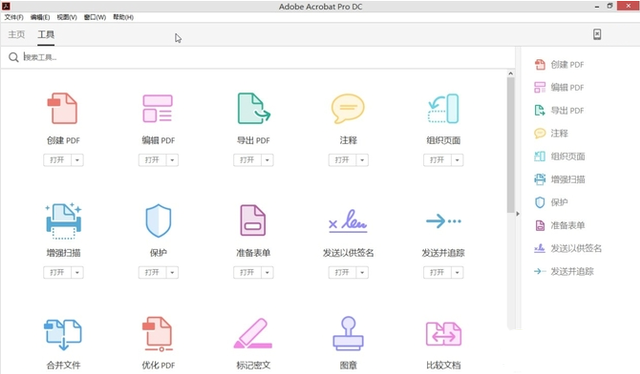Viewport: 640px width, 374px height.
Task: Click 打开 button under 准备表单
Action: pos(247,272)
